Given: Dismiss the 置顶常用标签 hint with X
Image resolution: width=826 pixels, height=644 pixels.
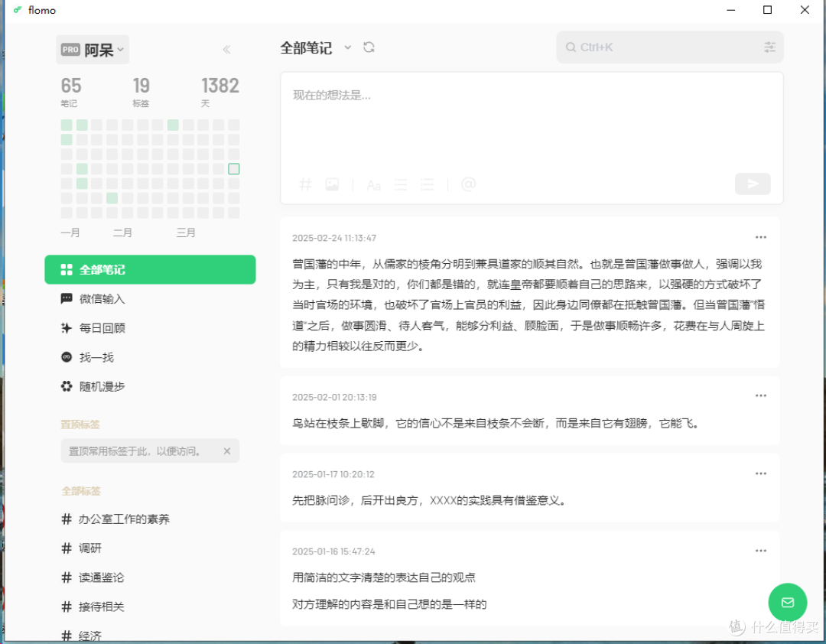Looking at the screenshot, I should (x=227, y=451).
